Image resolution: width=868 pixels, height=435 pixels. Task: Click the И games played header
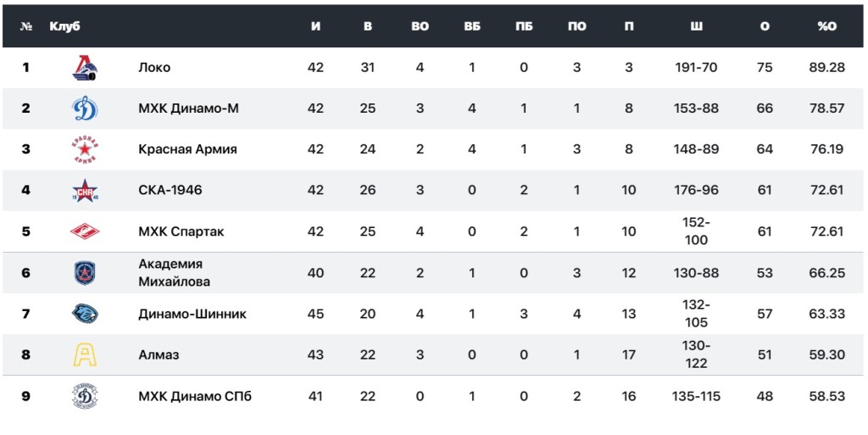point(315,26)
